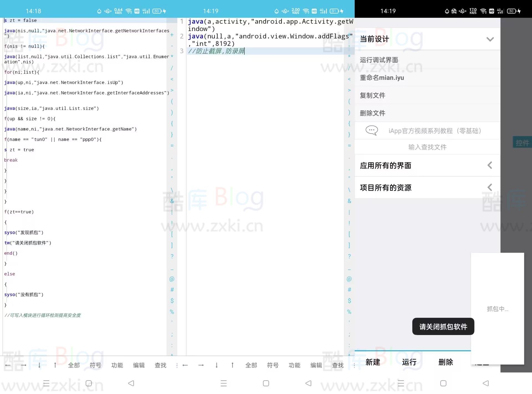Switch to the 符号 tab in bottom bar
532x394 pixels.
click(x=95, y=365)
